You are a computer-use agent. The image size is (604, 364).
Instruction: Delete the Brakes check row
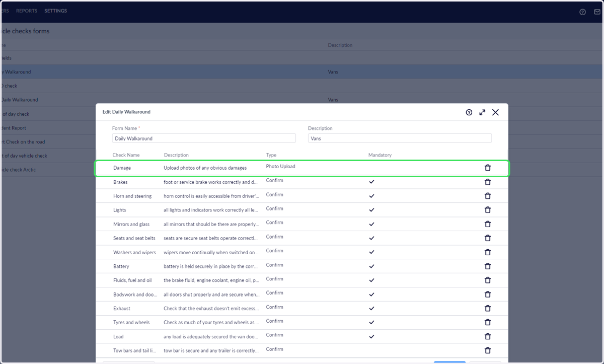pos(487,182)
